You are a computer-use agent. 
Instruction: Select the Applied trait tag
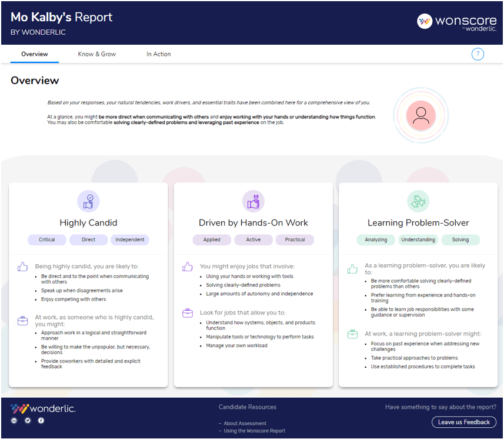212,240
